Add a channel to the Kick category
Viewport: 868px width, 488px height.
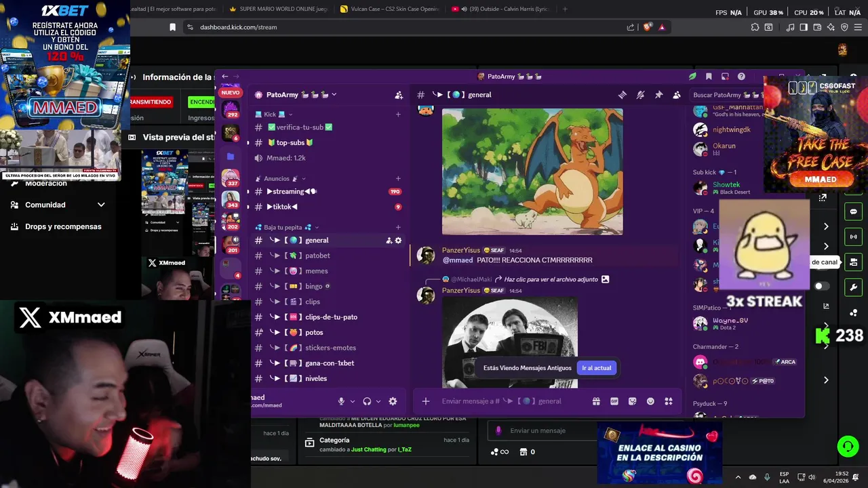[398, 115]
